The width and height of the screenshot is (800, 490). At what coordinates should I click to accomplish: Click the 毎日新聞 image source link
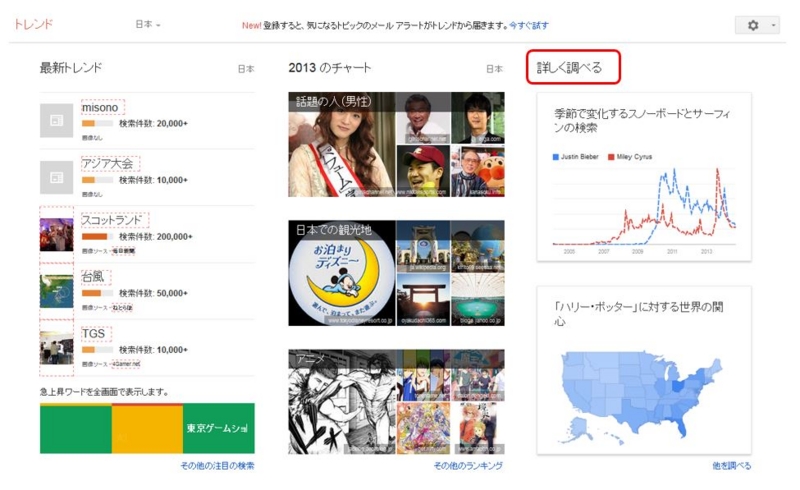[x=123, y=251]
